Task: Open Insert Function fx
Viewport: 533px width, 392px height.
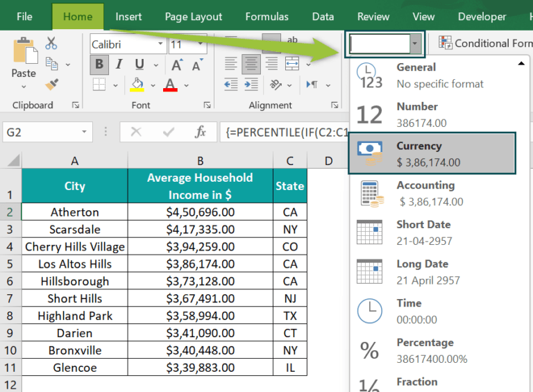Action: (x=201, y=131)
